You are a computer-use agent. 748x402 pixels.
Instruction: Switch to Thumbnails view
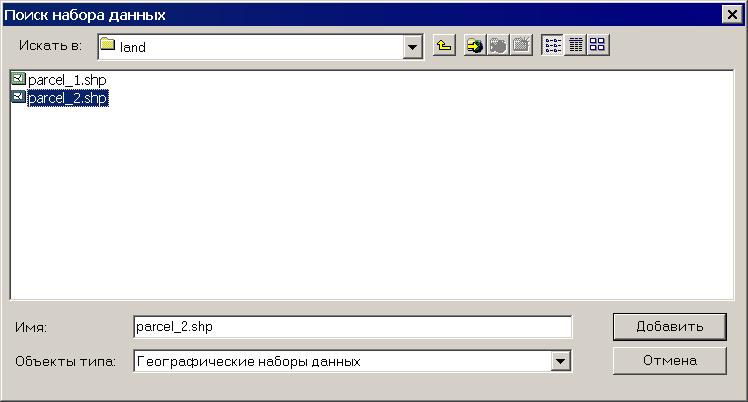598,46
